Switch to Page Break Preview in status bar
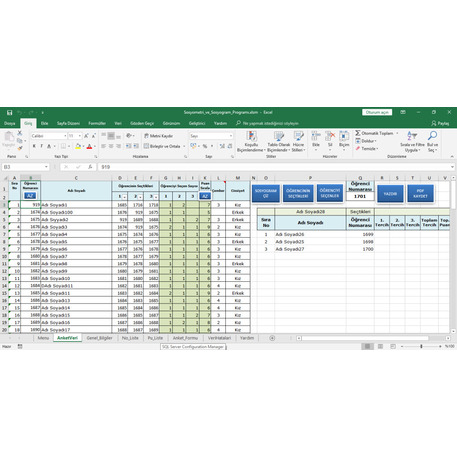The image size is (457, 457). point(393,347)
